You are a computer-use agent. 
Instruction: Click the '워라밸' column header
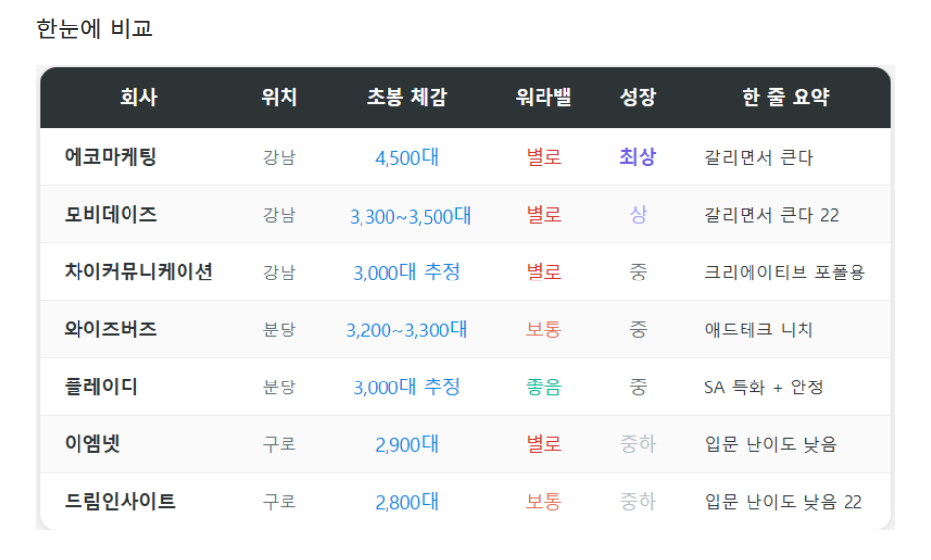pyautogui.click(x=543, y=97)
